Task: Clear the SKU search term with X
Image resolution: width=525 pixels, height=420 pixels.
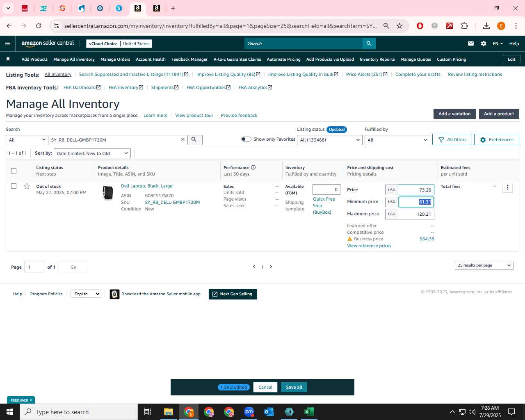Action: point(183,140)
